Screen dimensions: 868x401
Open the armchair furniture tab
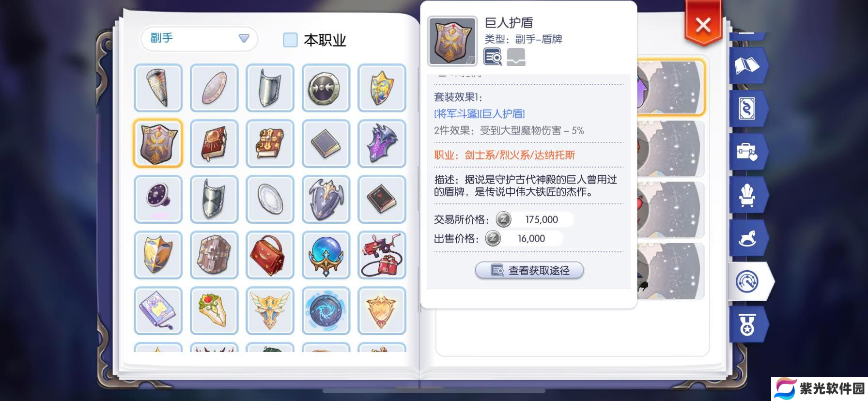tap(747, 195)
